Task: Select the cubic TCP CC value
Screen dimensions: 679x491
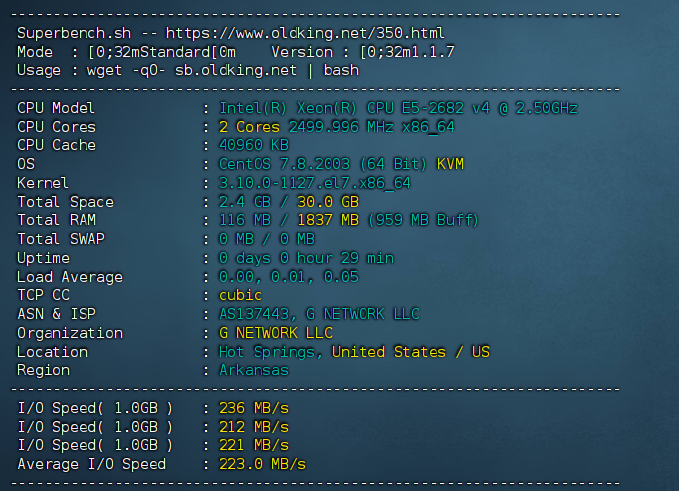Action: [240, 295]
